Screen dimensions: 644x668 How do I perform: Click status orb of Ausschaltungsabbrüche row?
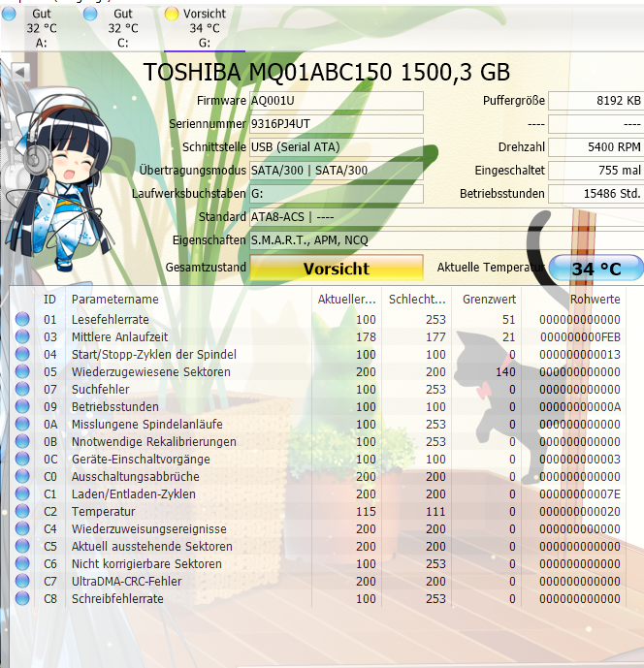point(22,476)
